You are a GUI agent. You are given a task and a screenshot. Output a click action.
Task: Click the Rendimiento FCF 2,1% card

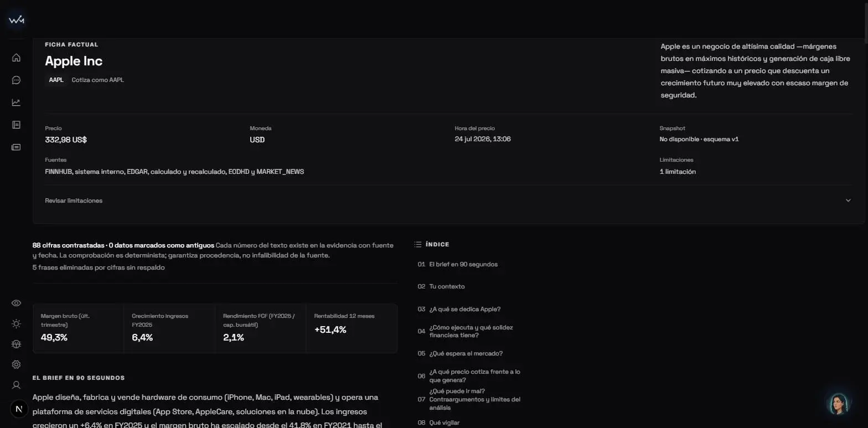pyautogui.click(x=260, y=328)
